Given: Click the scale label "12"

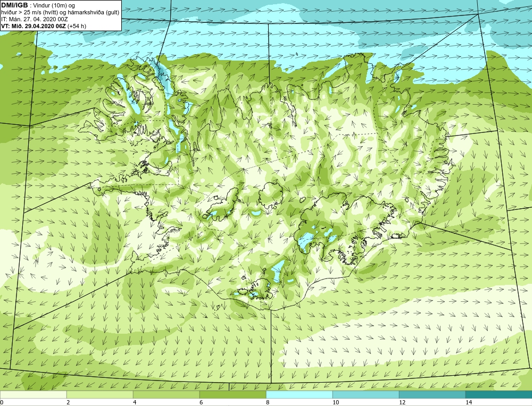Looking at the screenshot, I should tap(402, 402).
